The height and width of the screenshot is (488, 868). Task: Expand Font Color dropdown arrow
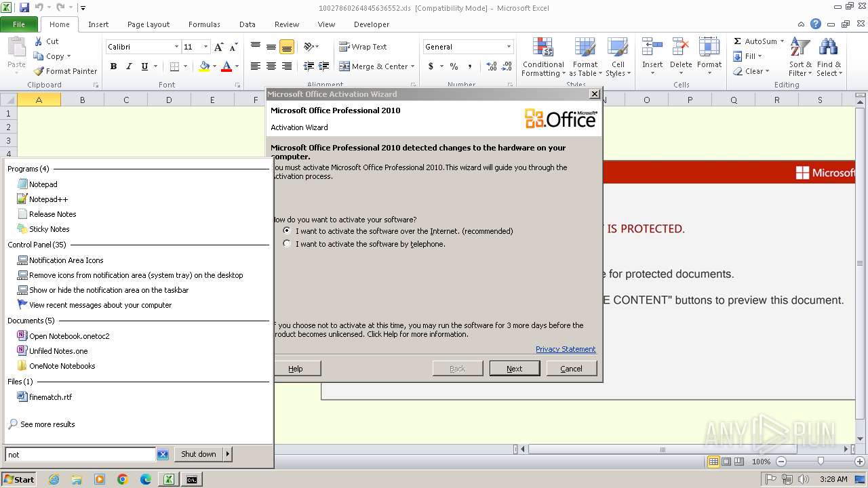tap(237, 66)
